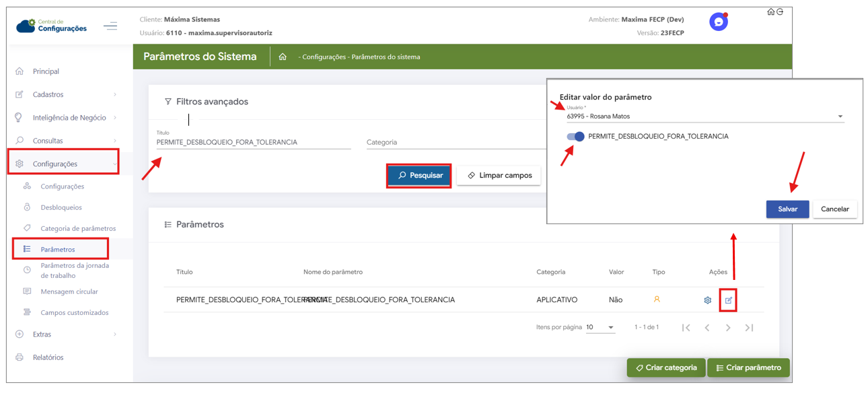868x395 pixels.
Task: Click the printer icon beside Relatórios
Action: point(20,357)
